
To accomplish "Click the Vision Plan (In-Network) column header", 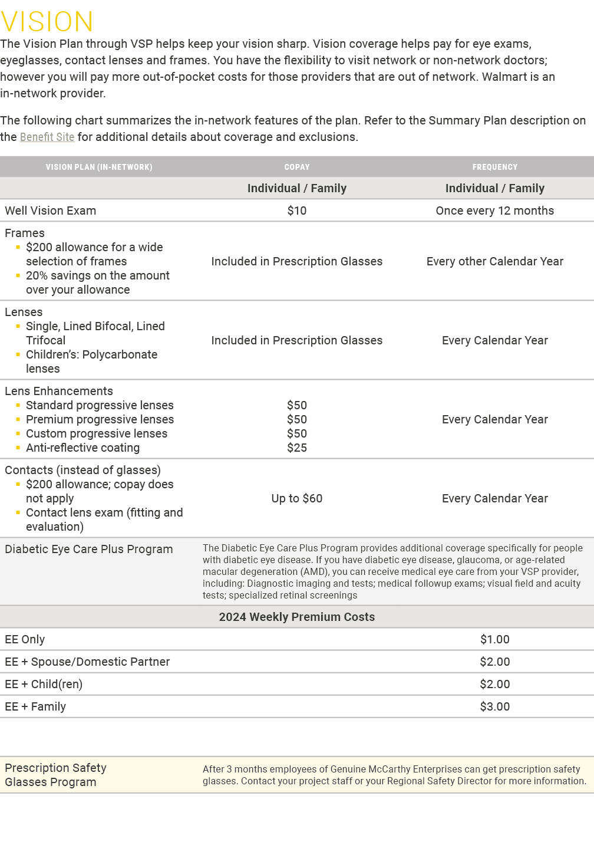I will click(x=99, y=167).
